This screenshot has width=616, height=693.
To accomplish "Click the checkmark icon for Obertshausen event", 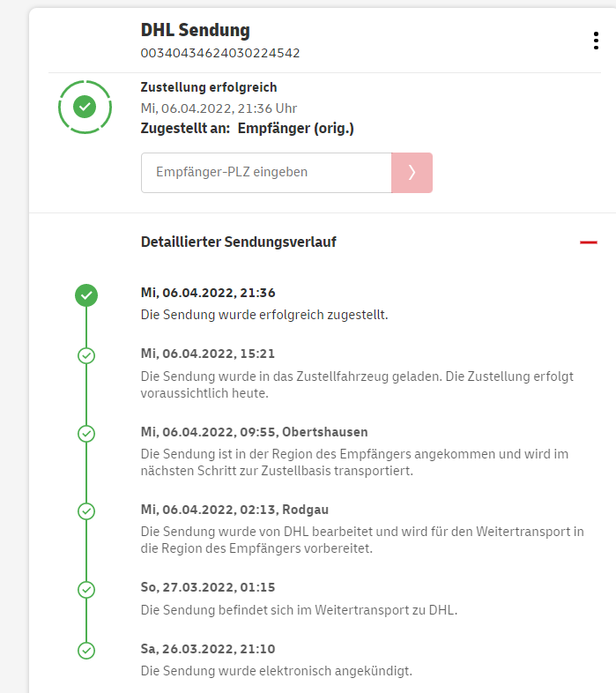I will [86, 434].
